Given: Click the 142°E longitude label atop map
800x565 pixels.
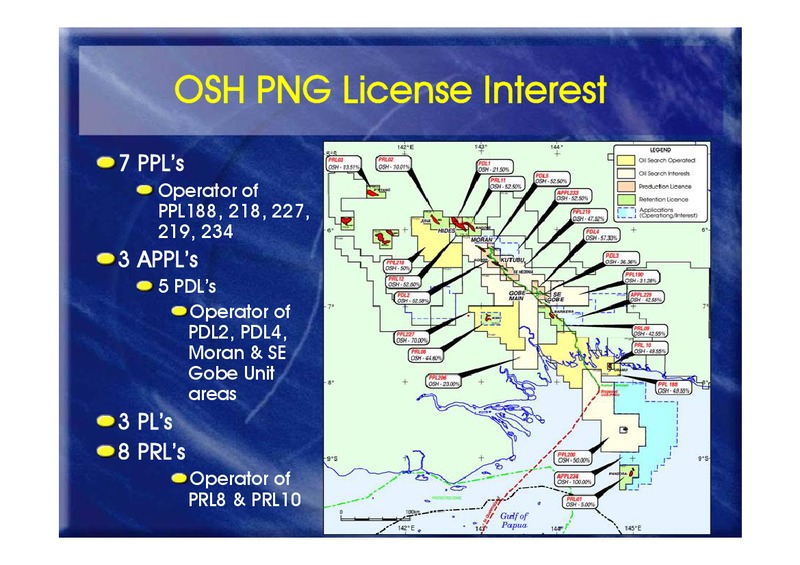Looking at the screenshot, I should pos(406,147).
